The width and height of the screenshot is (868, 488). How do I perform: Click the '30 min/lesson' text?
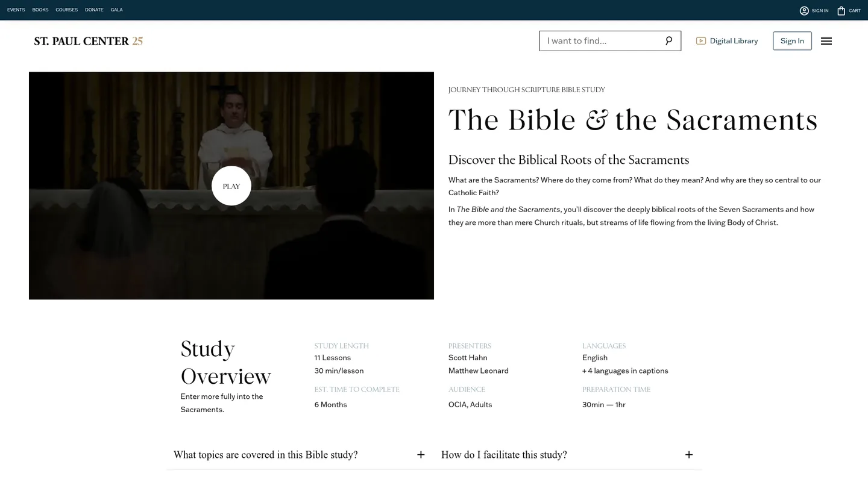339,371
